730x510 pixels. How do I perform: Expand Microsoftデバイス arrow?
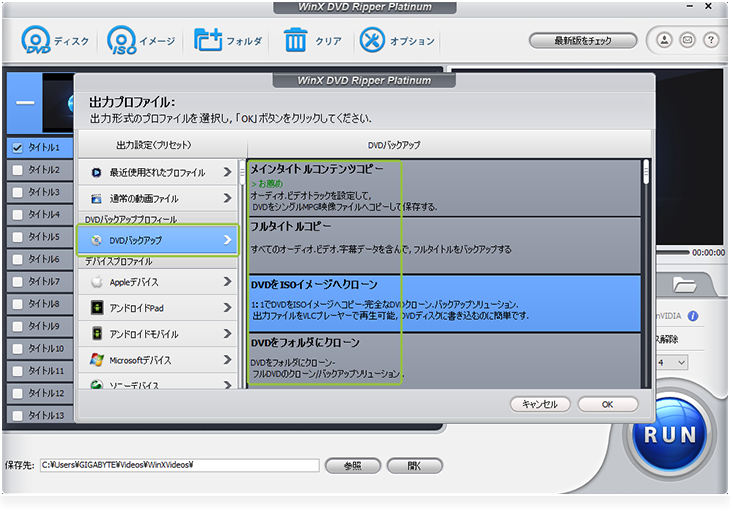pyautogui.click(x=227, y=360)
